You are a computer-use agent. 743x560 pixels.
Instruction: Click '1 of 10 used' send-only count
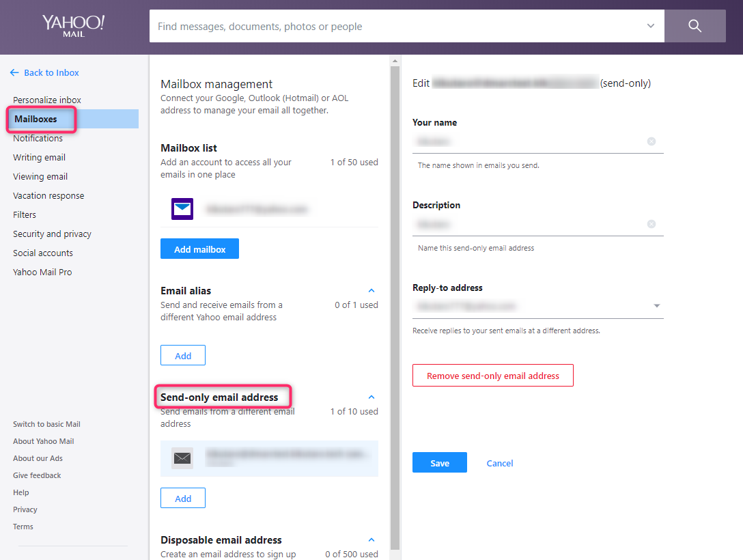354,411
